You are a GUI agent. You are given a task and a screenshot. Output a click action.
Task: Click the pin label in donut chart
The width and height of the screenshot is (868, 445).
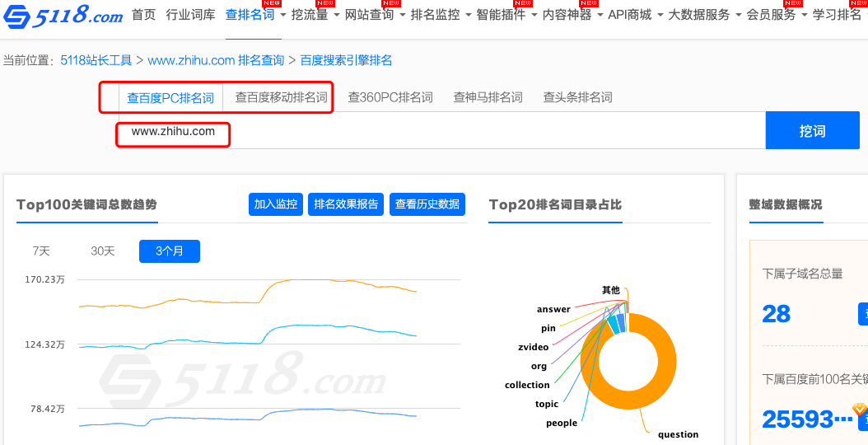point(548,328)
